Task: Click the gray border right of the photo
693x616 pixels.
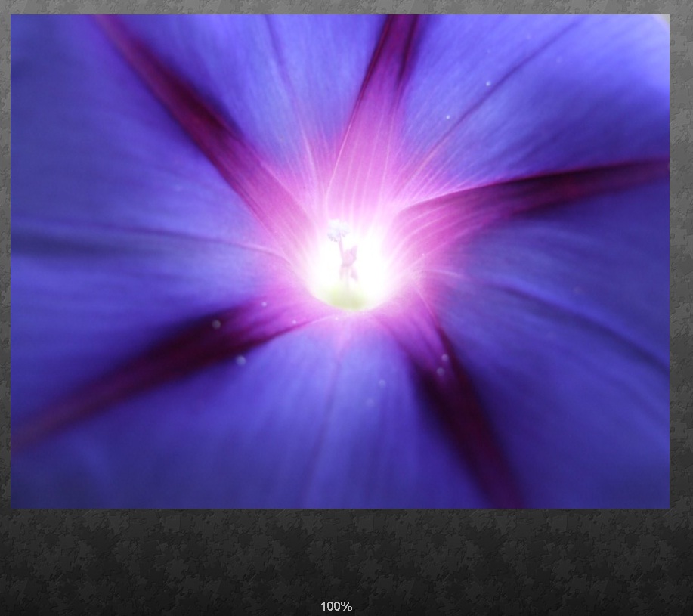Action: 680,265
